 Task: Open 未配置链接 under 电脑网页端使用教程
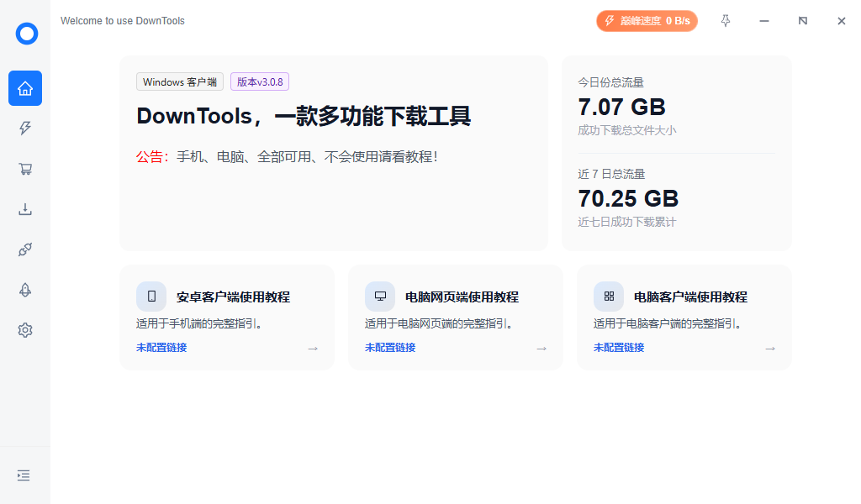(x=390, y=348)
